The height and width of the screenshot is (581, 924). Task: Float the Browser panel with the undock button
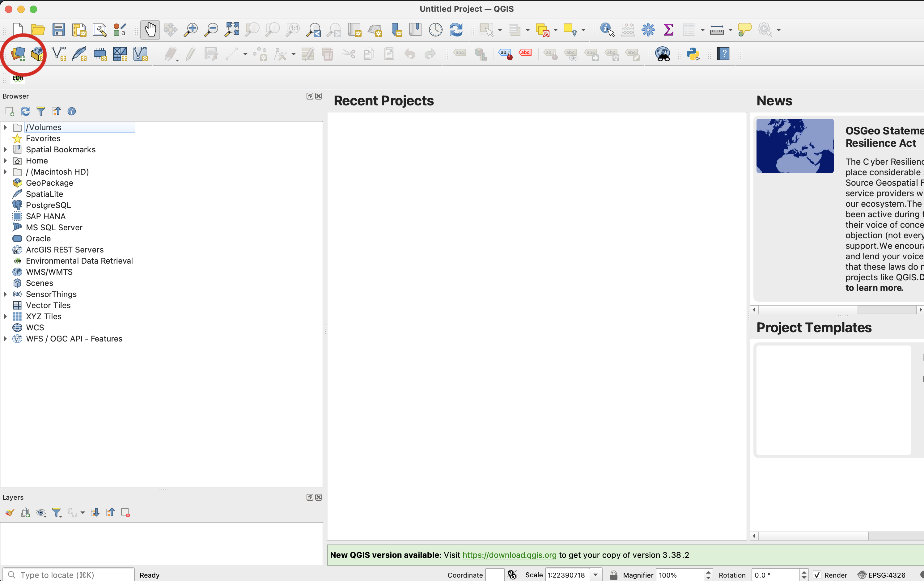tap(310, 96)
